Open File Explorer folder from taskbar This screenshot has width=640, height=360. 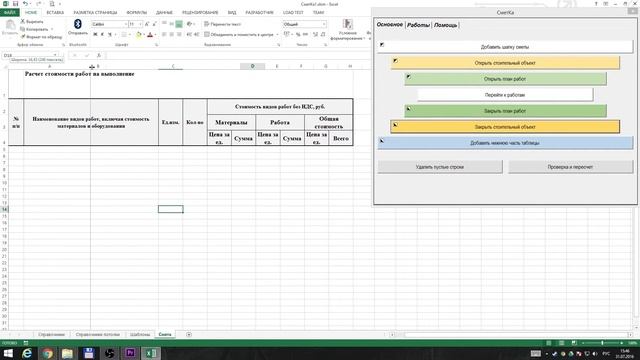click(68, 353)
